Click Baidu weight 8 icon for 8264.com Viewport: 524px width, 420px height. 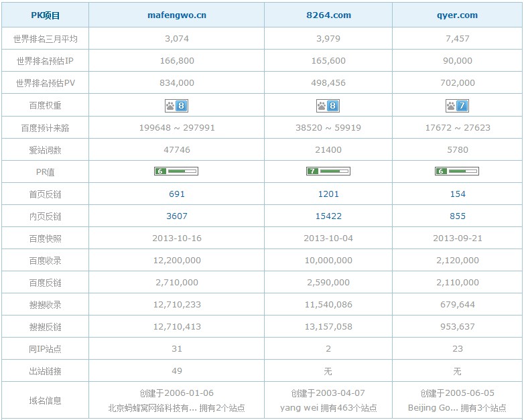click(x=328, y=106)
